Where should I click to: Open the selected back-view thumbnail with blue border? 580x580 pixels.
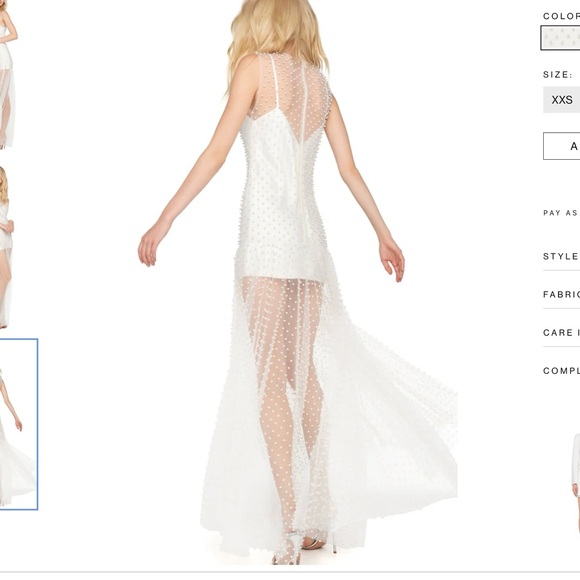[x=18, y=424]
